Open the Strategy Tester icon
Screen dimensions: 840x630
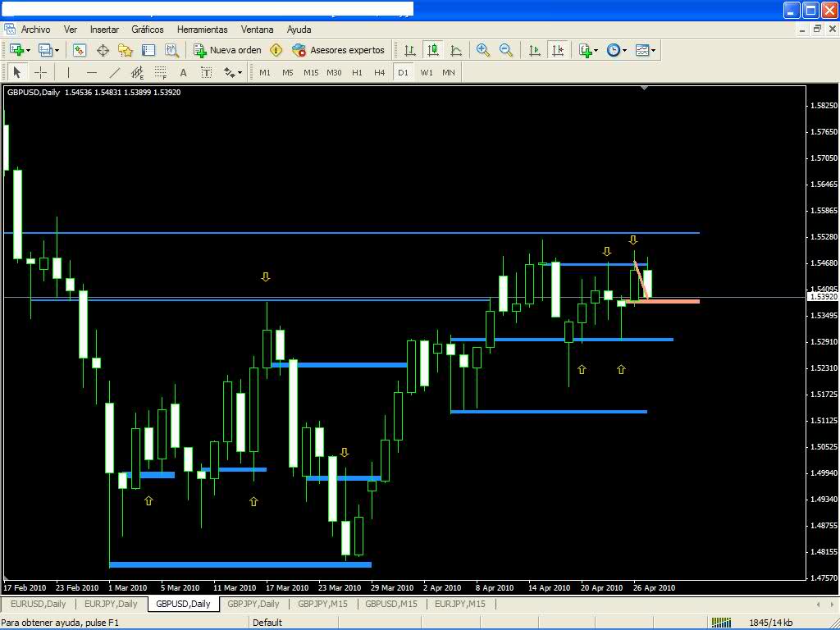click(x=171, y=50)
